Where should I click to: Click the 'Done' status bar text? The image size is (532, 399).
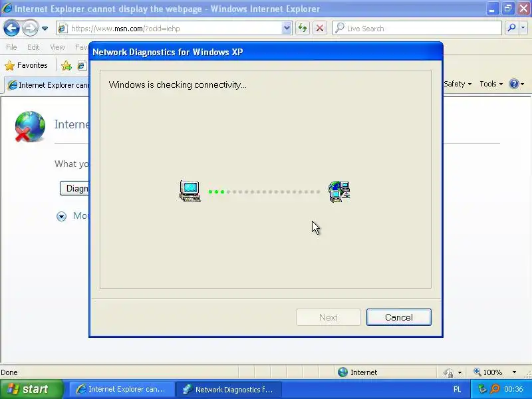point(9,372)
